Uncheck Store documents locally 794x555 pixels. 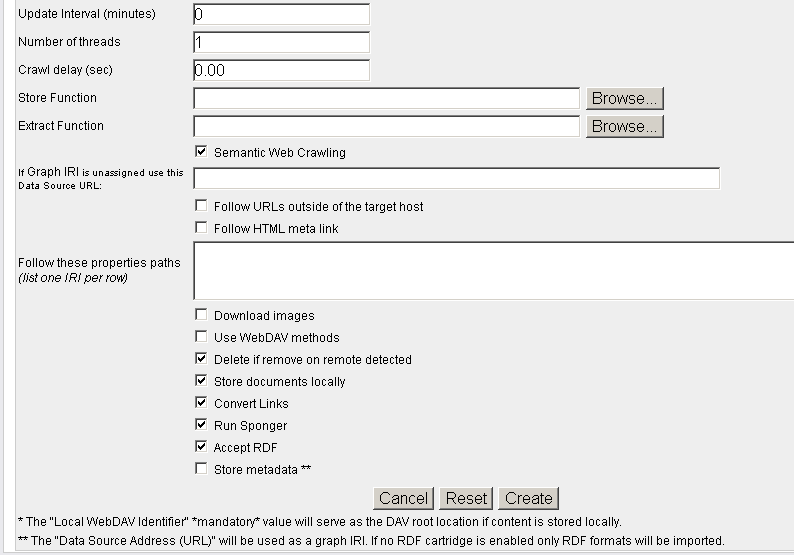tap(201, 381)
